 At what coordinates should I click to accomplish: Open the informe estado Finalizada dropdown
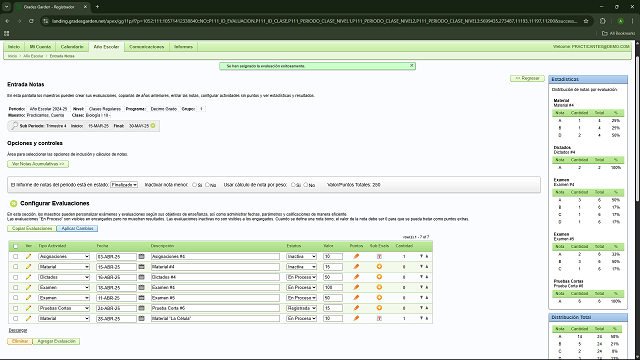(x=124, y=185)
